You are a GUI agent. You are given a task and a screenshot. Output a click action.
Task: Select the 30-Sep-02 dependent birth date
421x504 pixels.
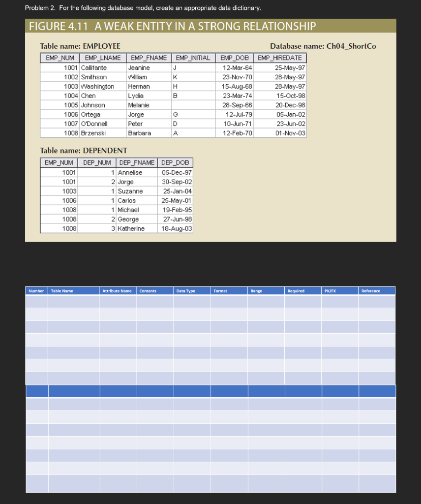click(x=175, y=182)
